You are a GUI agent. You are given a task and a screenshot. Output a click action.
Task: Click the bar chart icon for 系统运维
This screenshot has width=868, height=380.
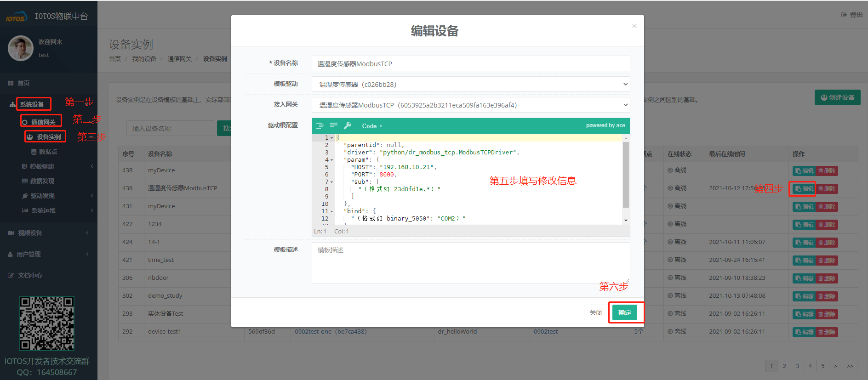[25, 210]
